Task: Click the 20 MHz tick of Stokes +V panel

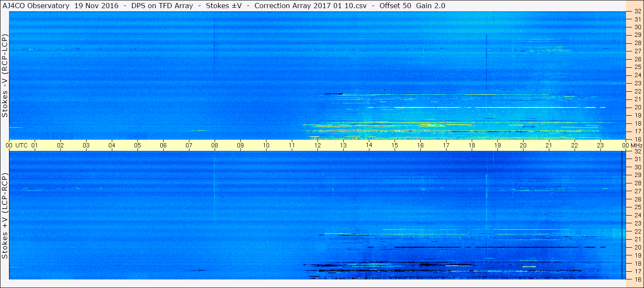Action: coord(637,247)
